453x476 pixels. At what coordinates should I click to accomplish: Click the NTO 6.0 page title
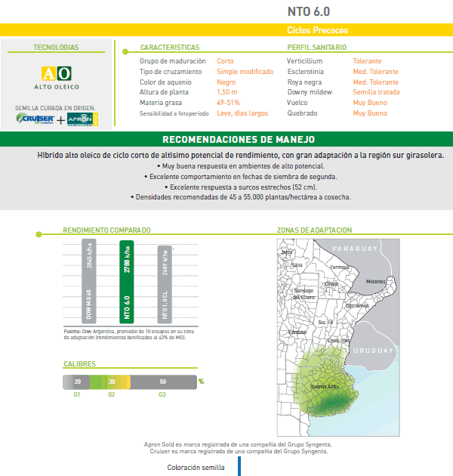pyautogui.click(x=308, y=11)
